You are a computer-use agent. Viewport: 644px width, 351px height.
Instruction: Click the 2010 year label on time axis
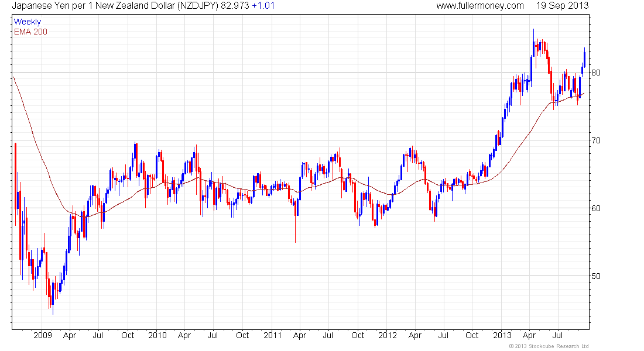[x=157, y=335]
